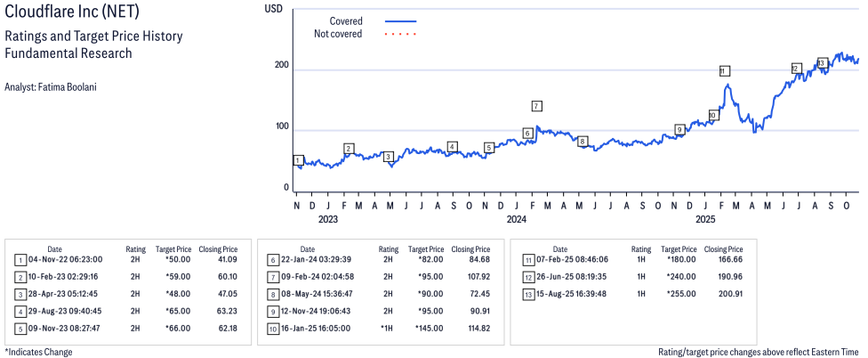Screen dimensions: 868x358
Task: Click the blue Covered legend line
Action: 400,20
